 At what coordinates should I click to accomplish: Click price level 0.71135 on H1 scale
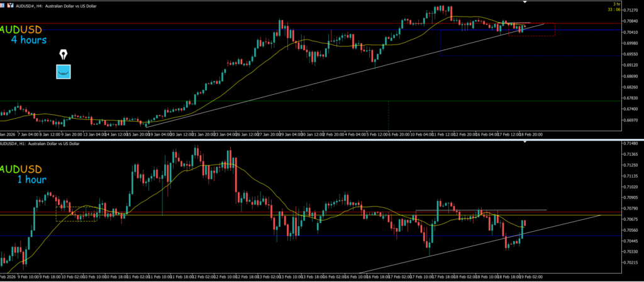point(629,176)
